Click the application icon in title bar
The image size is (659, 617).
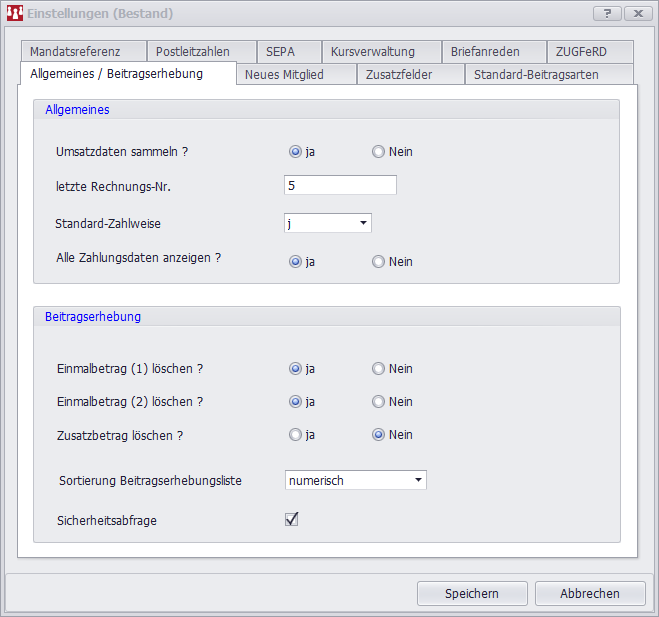coord(14,13)
